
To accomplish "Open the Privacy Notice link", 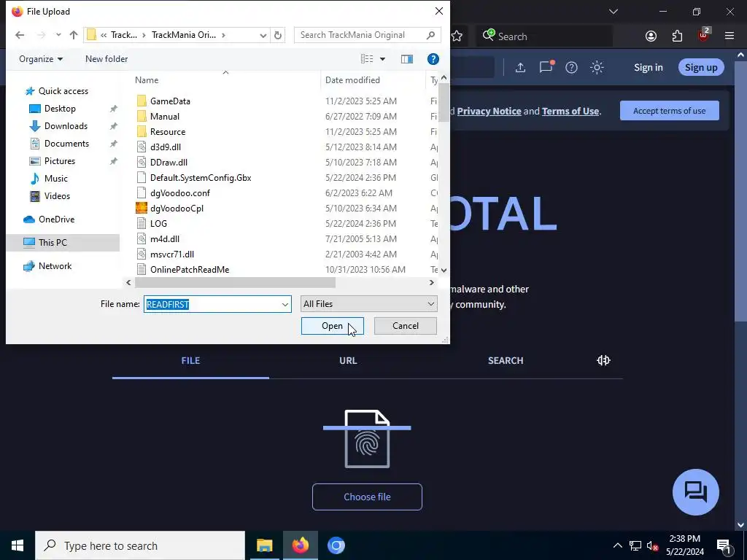I will click(x=489, y=111).
